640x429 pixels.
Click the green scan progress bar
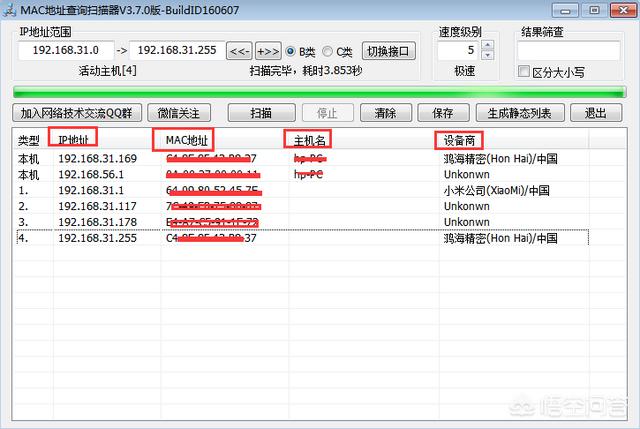point(320,92)
